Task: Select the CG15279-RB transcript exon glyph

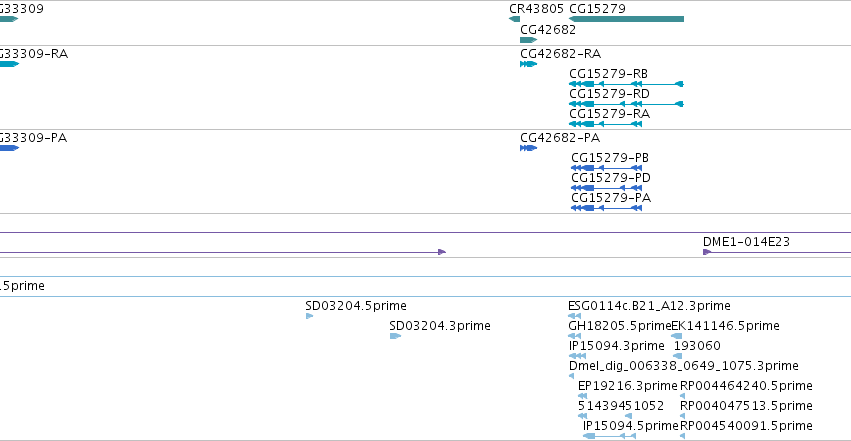Action: 626,84
